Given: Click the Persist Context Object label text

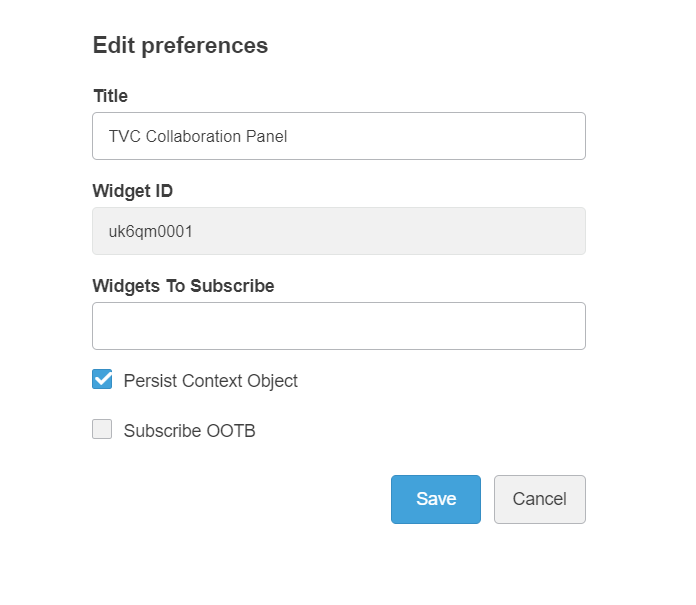Looking at the screenshot, I should click(210, 381).
